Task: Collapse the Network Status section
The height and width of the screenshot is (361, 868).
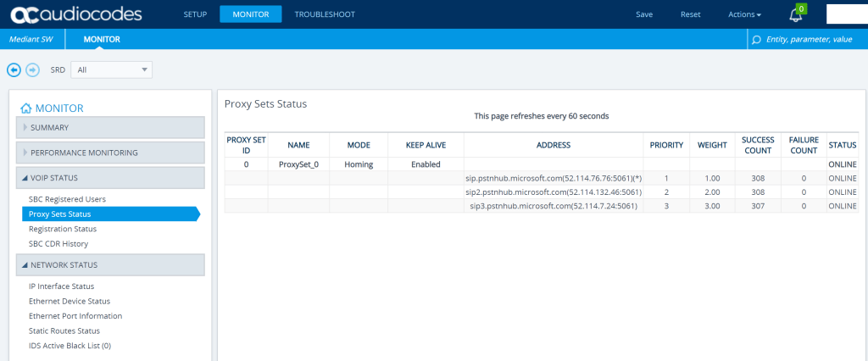Action: 110,264
